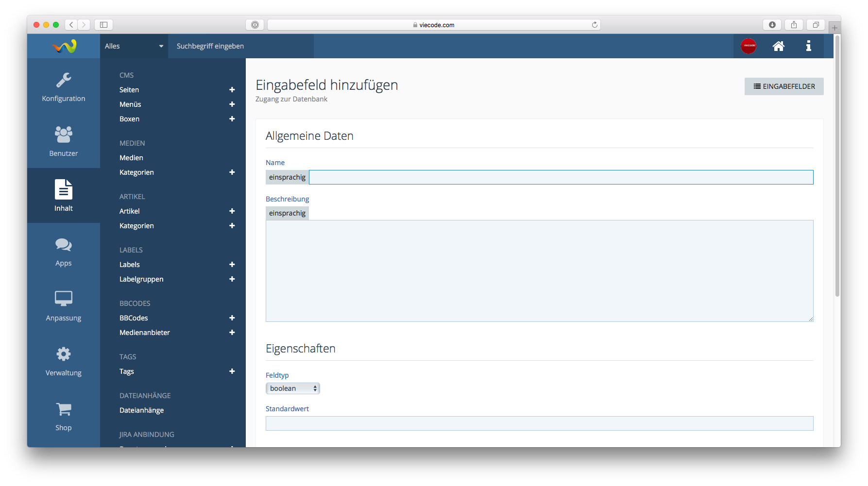Focus the Standardwert input field
The height and width of the screenshot is (486, 868).
[539, 423]
